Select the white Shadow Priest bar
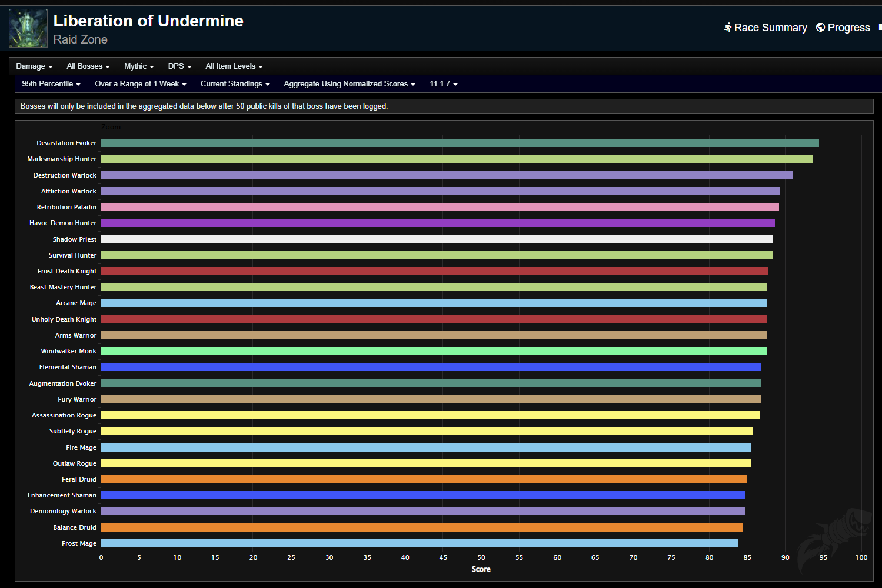This screenshot has height=588, width=882. [x=437, y=239]
